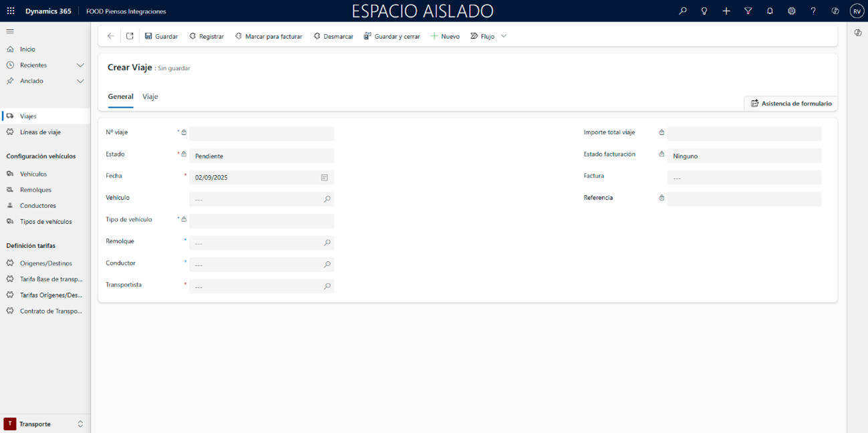The image size is (868, 433).
Task: Expand the Anclado section
Action: pos(80,81)
